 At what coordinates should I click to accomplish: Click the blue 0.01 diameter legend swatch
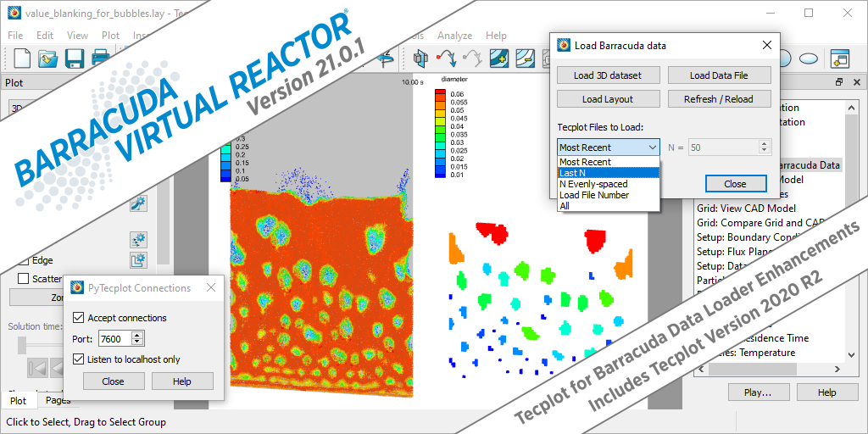click(x=441, y=175)
